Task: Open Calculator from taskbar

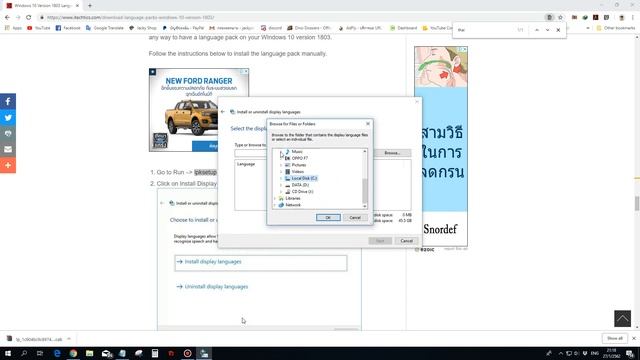Action: tap(155, 353)
